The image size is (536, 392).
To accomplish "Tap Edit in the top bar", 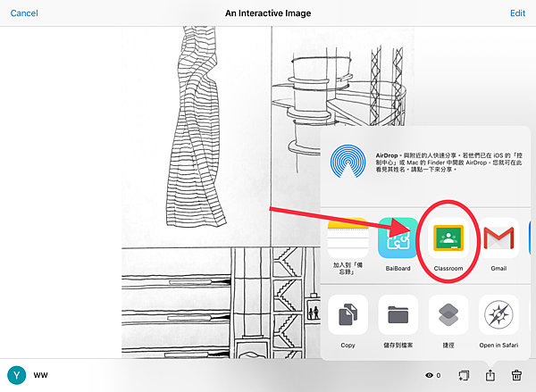I will pos(517,13).
